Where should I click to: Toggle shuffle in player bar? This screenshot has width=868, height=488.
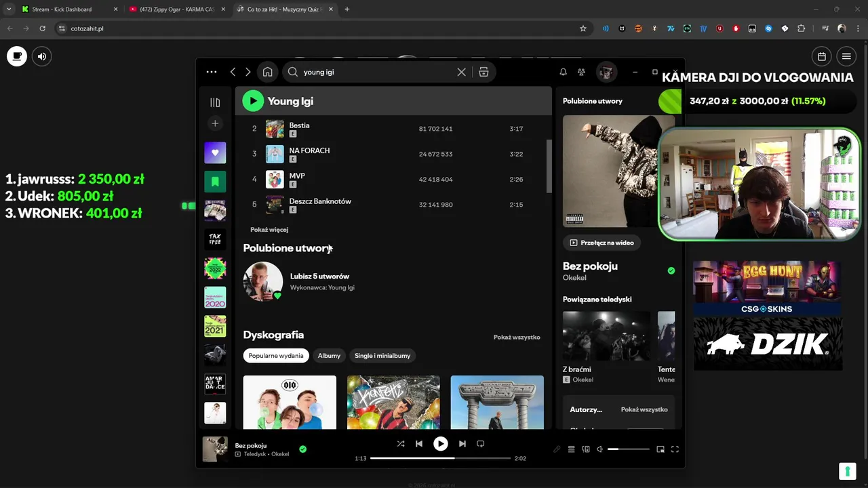point(401,444)
